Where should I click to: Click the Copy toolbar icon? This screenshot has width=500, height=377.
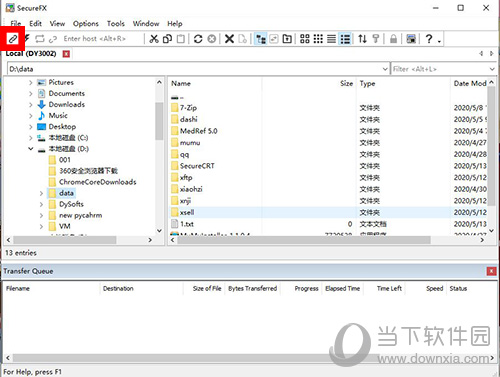167,39
